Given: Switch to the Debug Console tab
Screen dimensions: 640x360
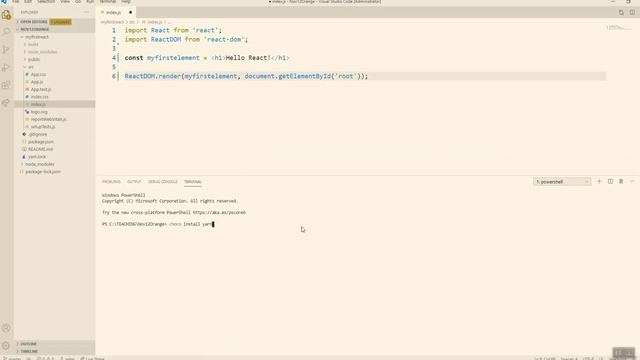Looking at the screenshot, I should click(162, 182).
